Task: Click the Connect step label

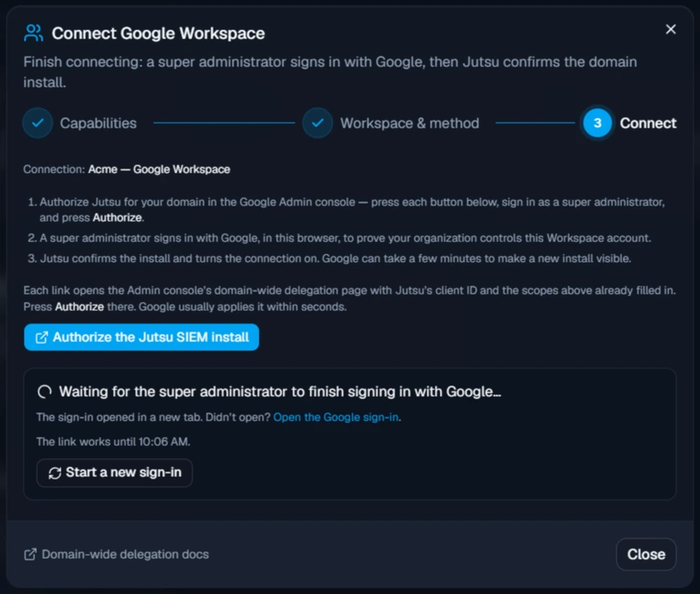Action: [648, 124]
